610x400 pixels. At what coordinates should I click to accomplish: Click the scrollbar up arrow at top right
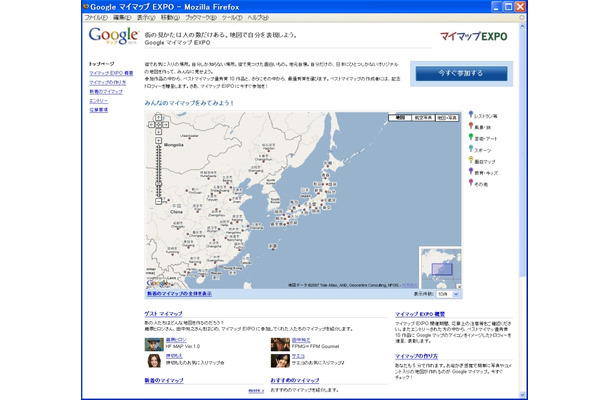[522, 26]
